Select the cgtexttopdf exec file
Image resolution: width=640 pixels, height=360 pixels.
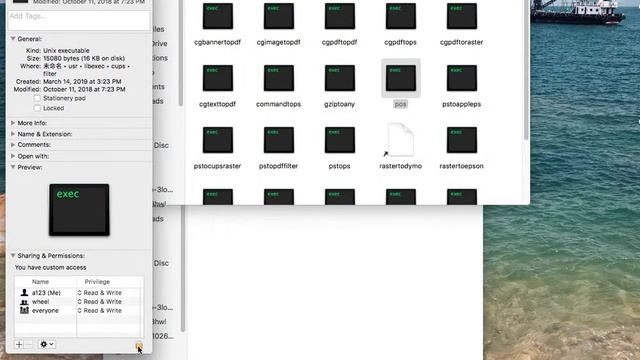[218, 78]
